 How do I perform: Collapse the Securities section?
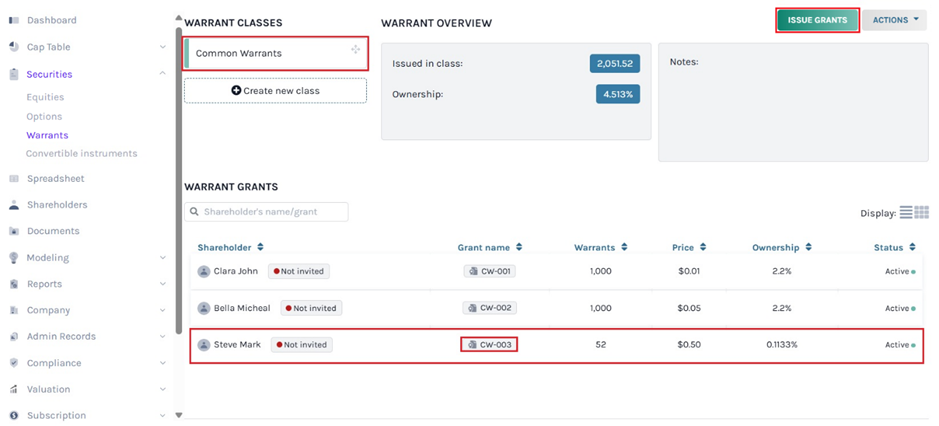pyautogui.click(x=163, y=74)
